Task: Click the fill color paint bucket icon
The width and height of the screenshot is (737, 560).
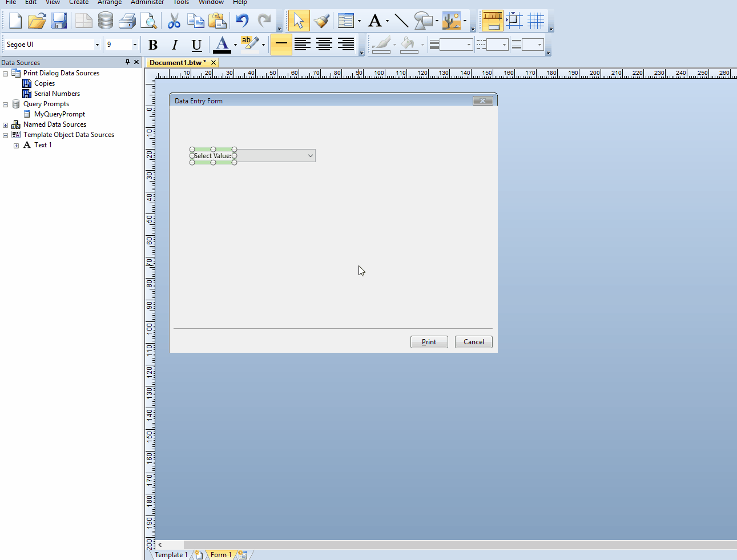Action: 409,44
